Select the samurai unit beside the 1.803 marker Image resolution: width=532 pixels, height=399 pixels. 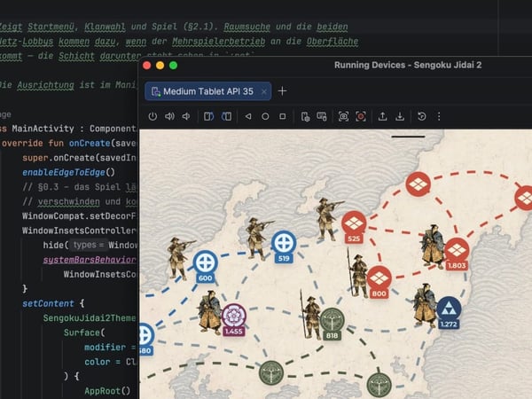coord(433,246)
